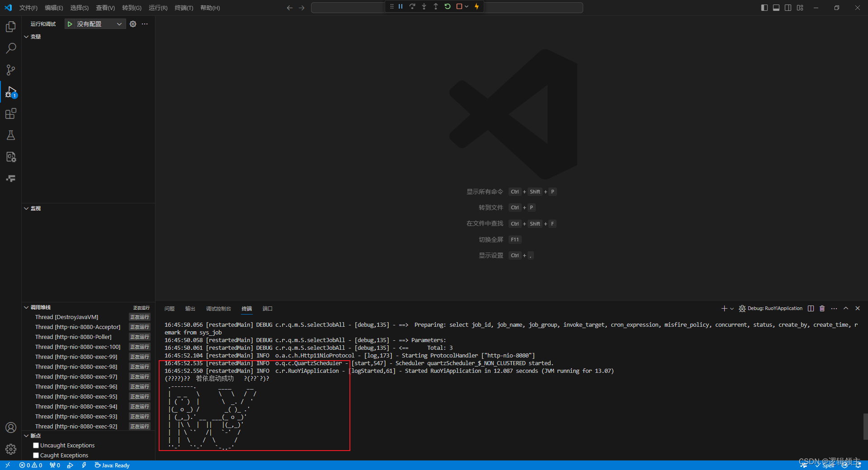Step into in the debug toolbar
The image size is (868, 470).
424,6
